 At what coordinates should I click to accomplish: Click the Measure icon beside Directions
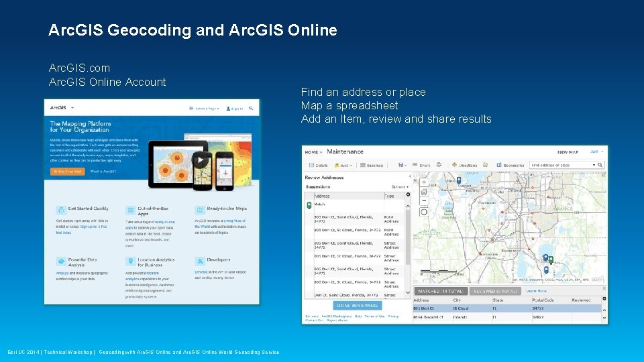(486, 165)
